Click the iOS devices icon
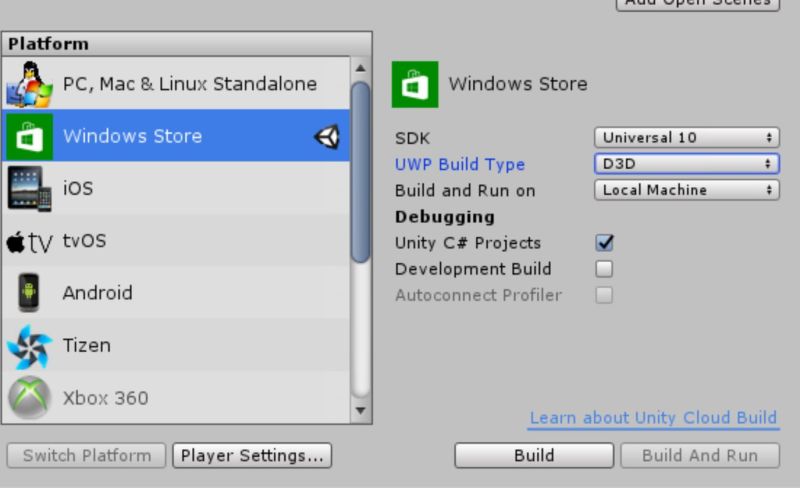The image size is (800, 488). pos(30,189)
